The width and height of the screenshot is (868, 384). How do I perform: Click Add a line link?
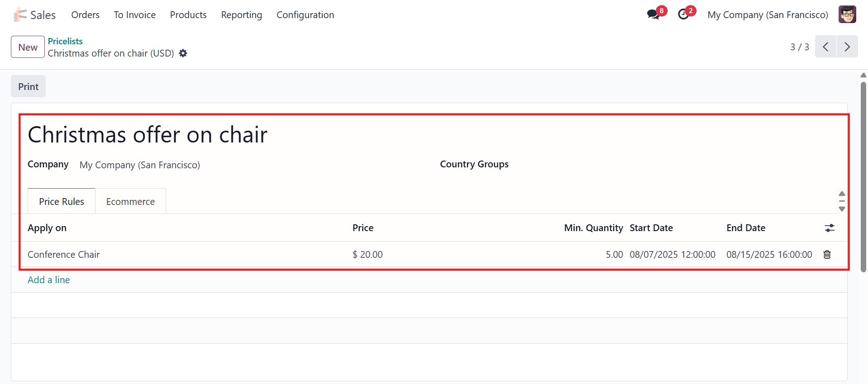pos(49,280)
